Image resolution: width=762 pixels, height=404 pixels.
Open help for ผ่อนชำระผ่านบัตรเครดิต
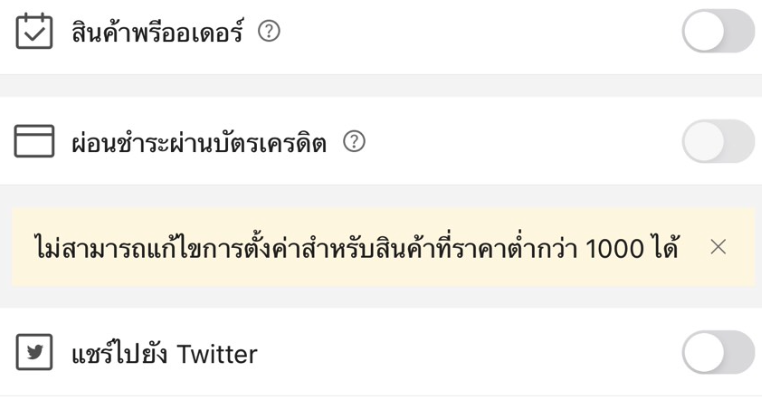(x=354, y=141)
